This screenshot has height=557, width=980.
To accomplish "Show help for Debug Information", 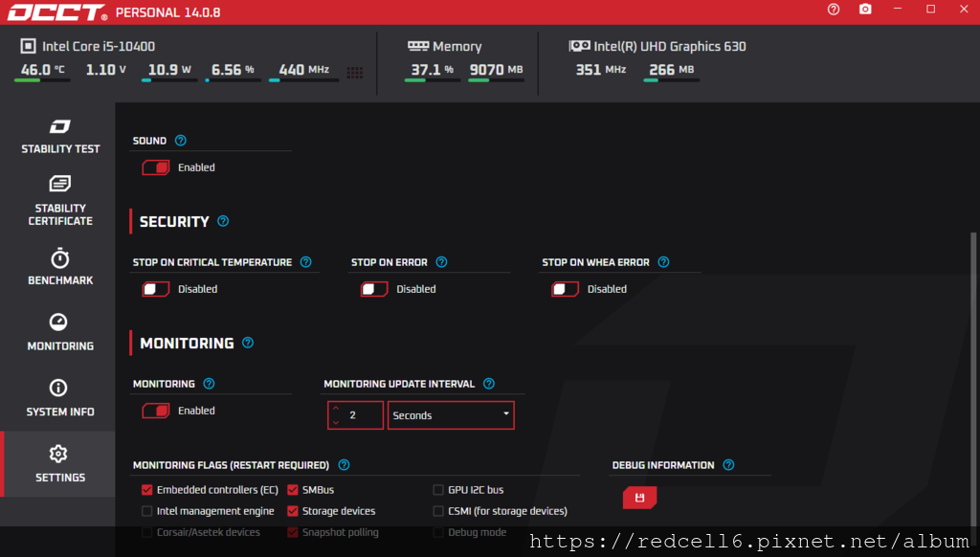I will 728,464.
